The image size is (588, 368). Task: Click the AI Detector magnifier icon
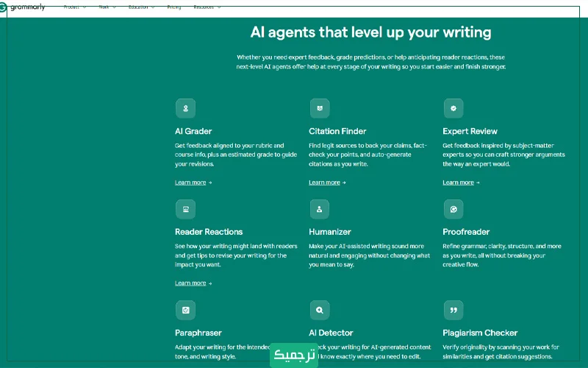(319, 310)
